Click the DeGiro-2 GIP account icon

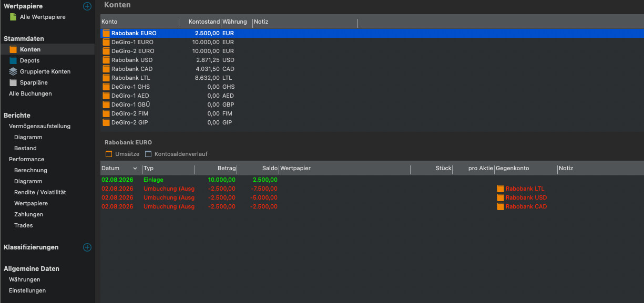click(x=106, y=122)
